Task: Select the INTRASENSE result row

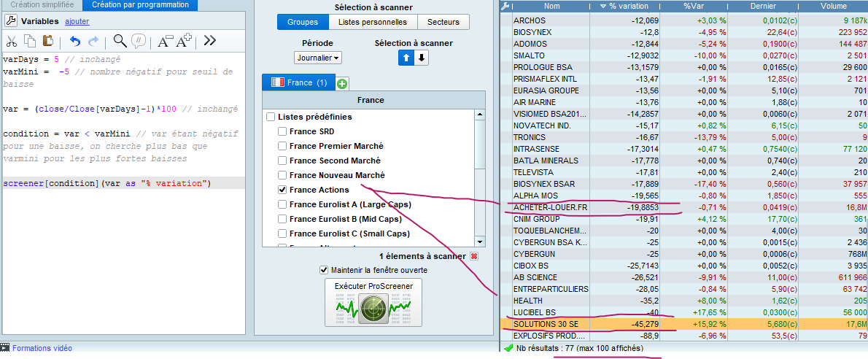Action: click(x=683, y=148)
